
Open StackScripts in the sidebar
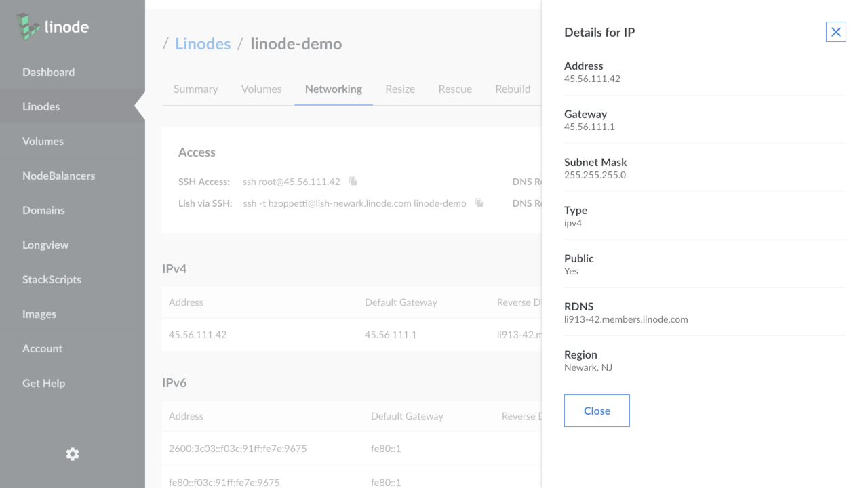coord(52,279)
